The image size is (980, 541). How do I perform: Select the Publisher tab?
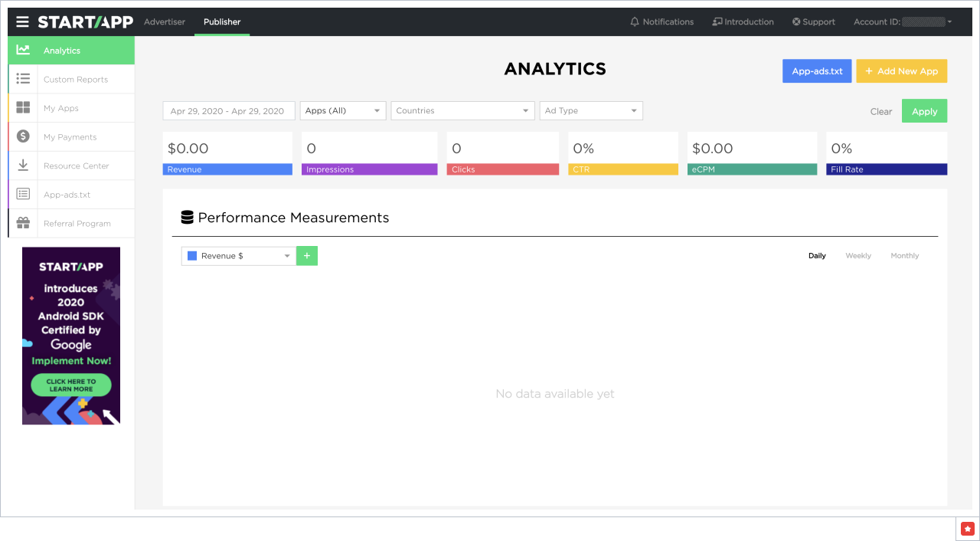click(x=222, y=22)
